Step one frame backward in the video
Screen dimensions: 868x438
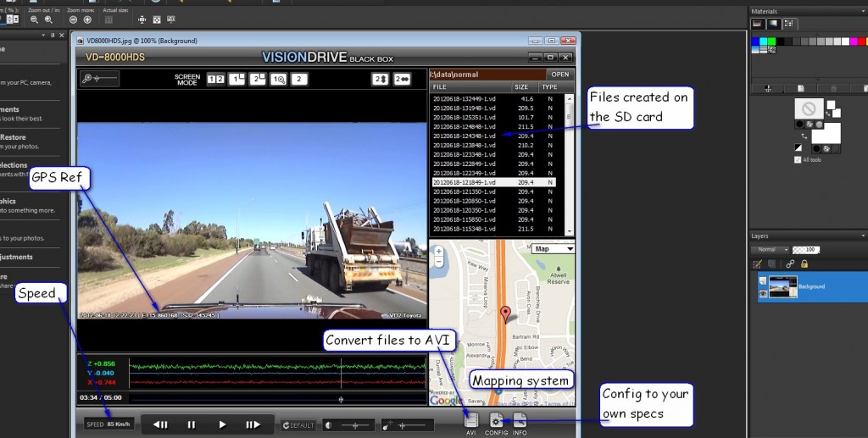click(160, 424)
